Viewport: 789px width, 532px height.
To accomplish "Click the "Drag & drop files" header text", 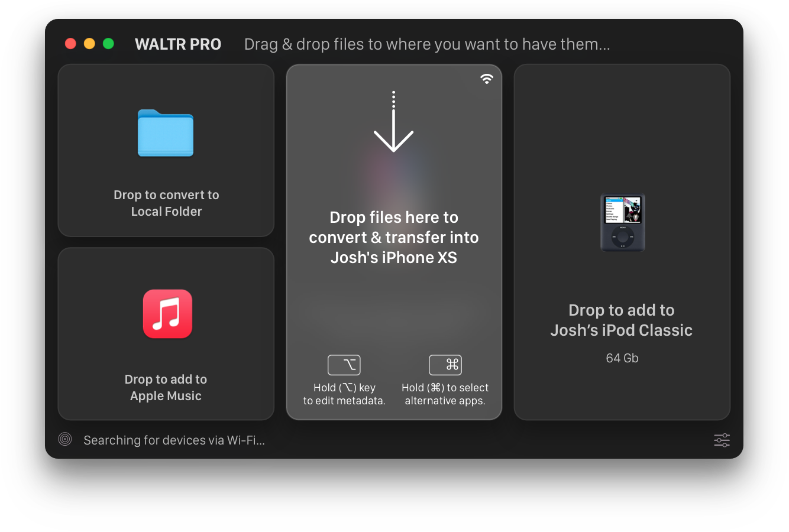I will (x=427, y=44).
